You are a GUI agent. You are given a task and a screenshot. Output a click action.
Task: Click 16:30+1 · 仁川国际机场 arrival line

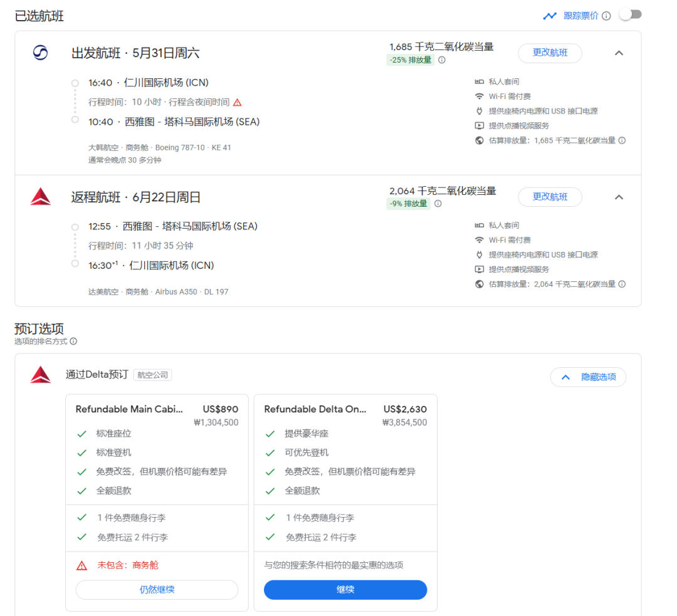pyautogui.click(x=151, y=266)
